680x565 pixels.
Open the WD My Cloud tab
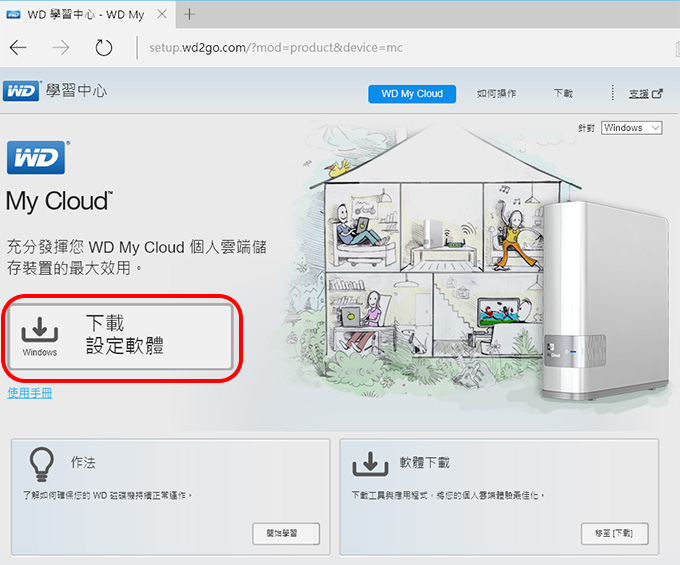(412, 94)
